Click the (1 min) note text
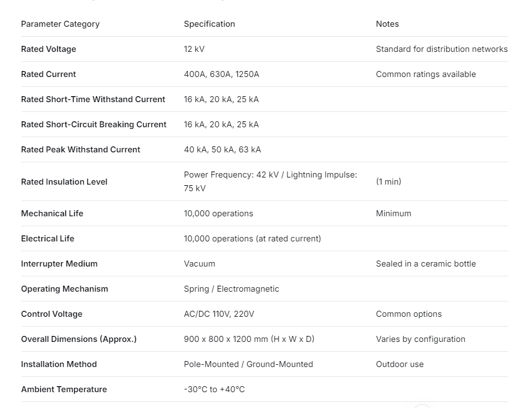 [x=388, y=182]
